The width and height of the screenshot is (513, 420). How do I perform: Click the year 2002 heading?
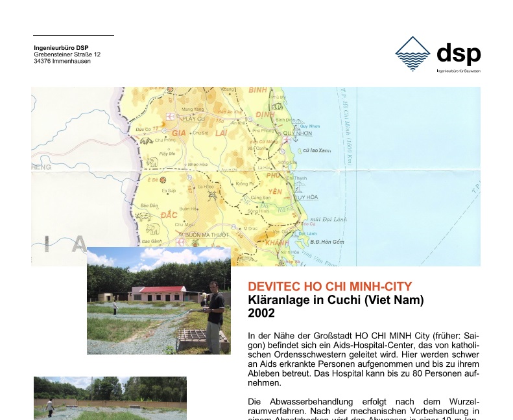coord(261,313)
